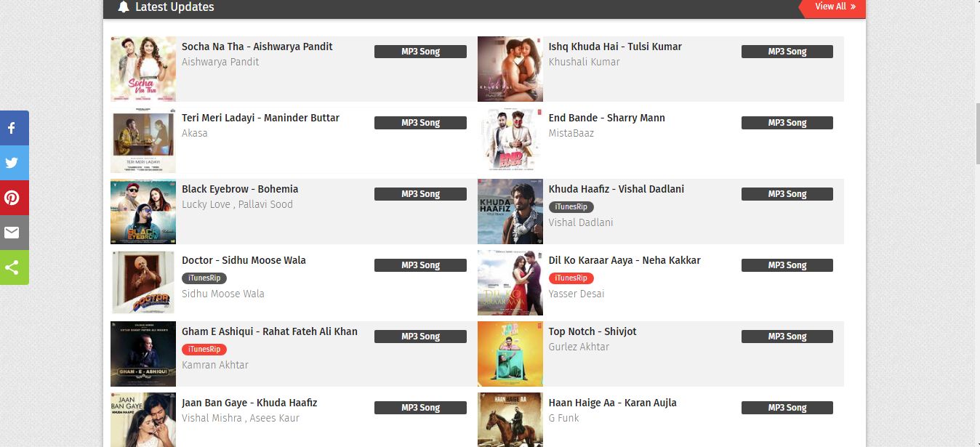Open artist link Gurlez Akhtar
The image size is (980, 447).
[x=579, y=347]
